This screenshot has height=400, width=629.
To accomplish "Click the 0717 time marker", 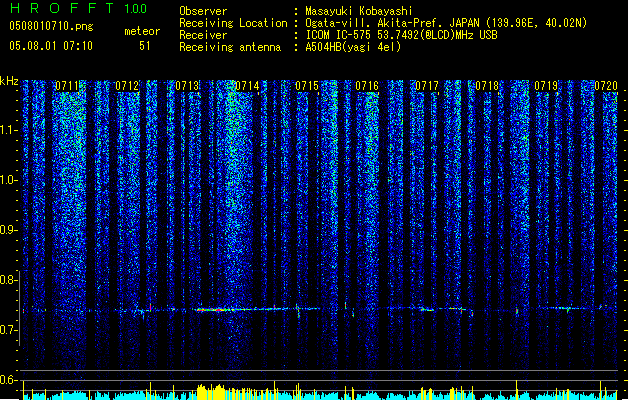I will coord(427,86).
